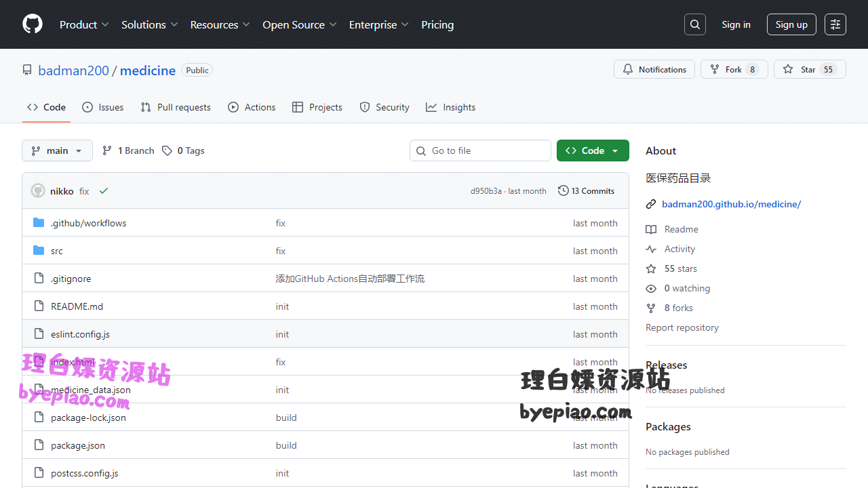Click the Readme book icon in About
The width and height of the screenshot is (868, 488).
click(651, 229)
